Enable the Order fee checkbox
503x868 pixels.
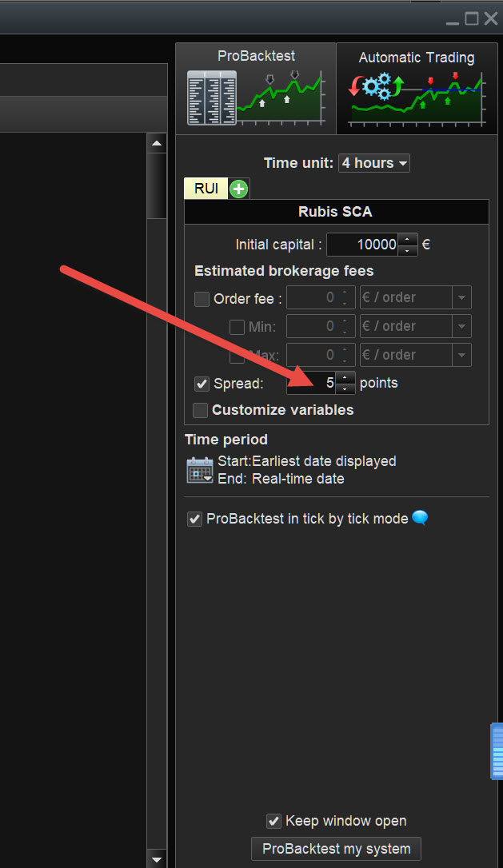coord(202,299)
